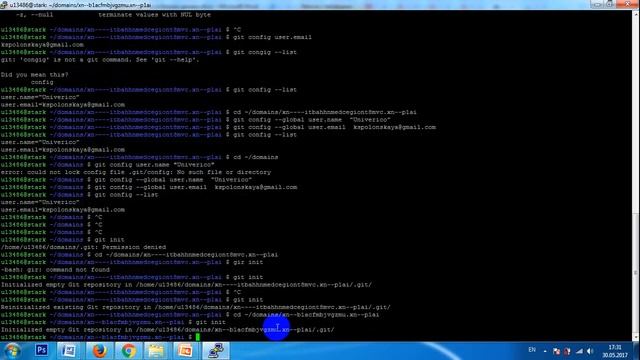Click the terminal scrollbar down arrow
640x360 pixels.
coord(636,338)
